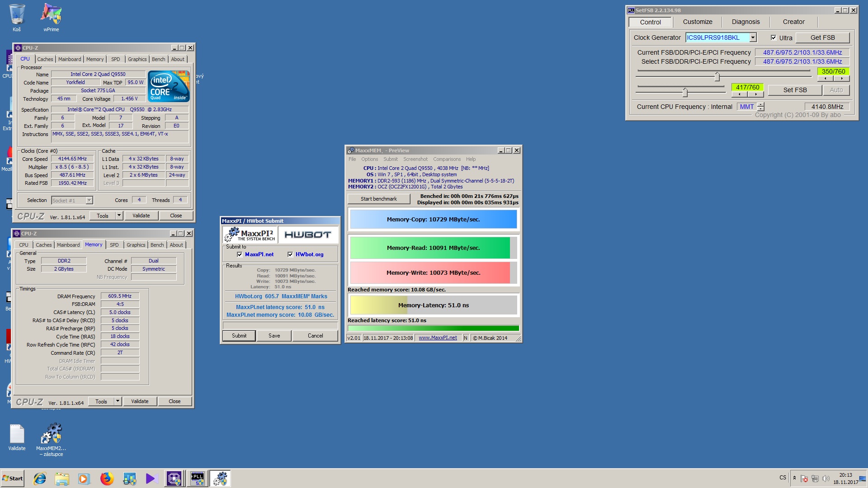Screen dimensions: 868x488
Task: Open Mainboard tab in CPU-Z showing Processor info
Action: tap(70, 59)
